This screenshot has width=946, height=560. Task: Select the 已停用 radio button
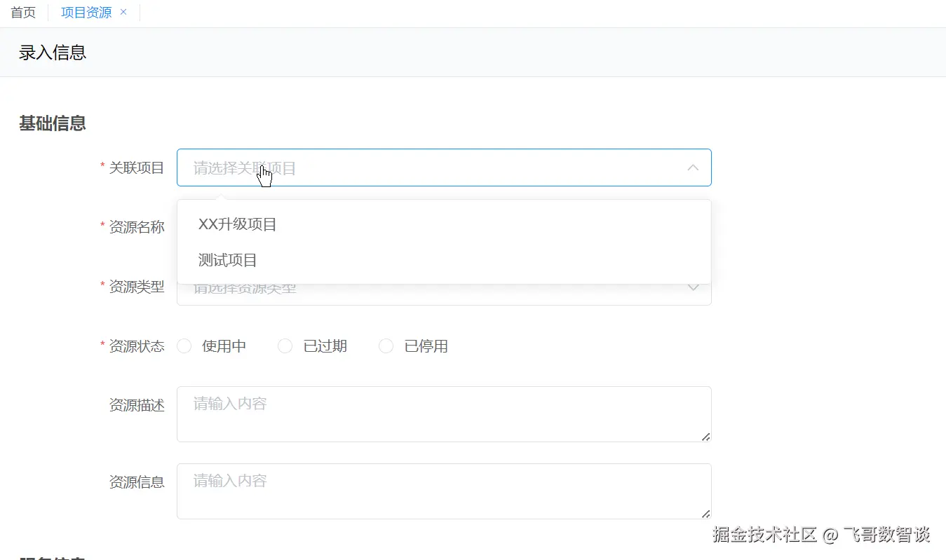click(386, 346)
